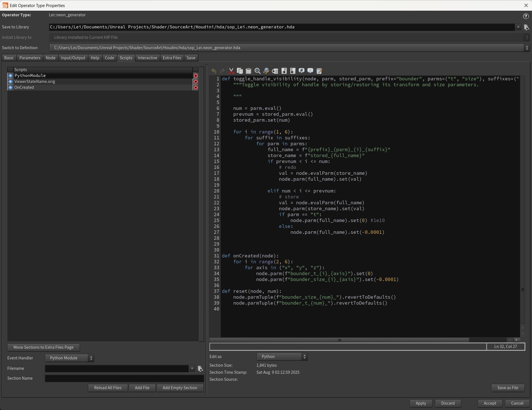Viewport: 532px width, 410px height.
Task: Uncomment the selection with the faded # bubble
Action: tap(310, 71)
